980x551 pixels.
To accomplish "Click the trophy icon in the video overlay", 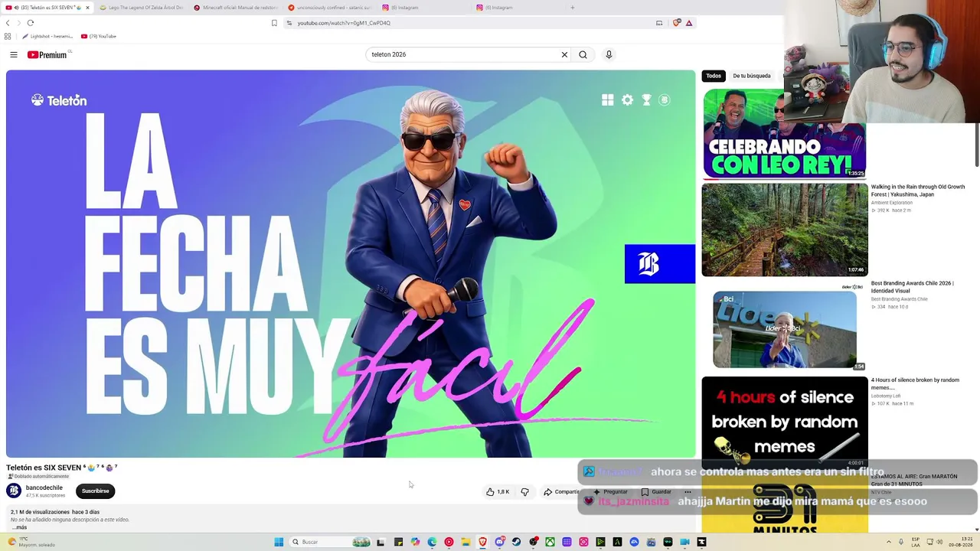I will (646, 100).
